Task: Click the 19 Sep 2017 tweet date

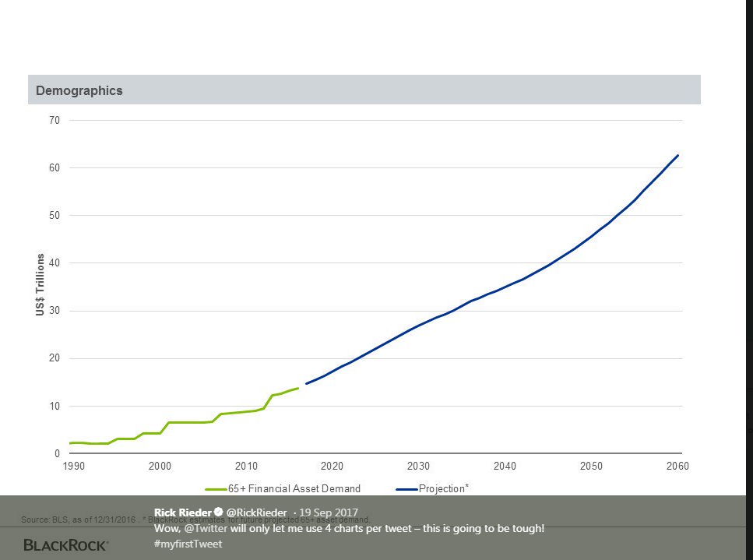Action: [329, 512]
